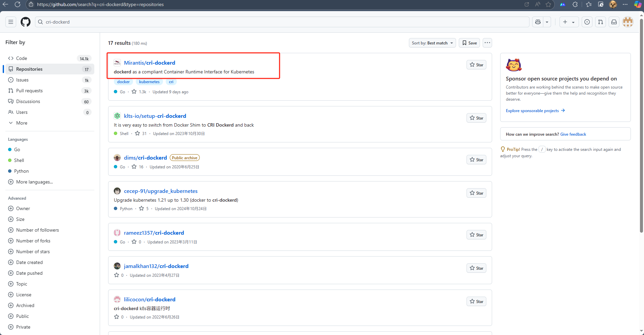The image size is (644, 335).
Task: Add the Number of followers filter
Action: coord(50,230)
